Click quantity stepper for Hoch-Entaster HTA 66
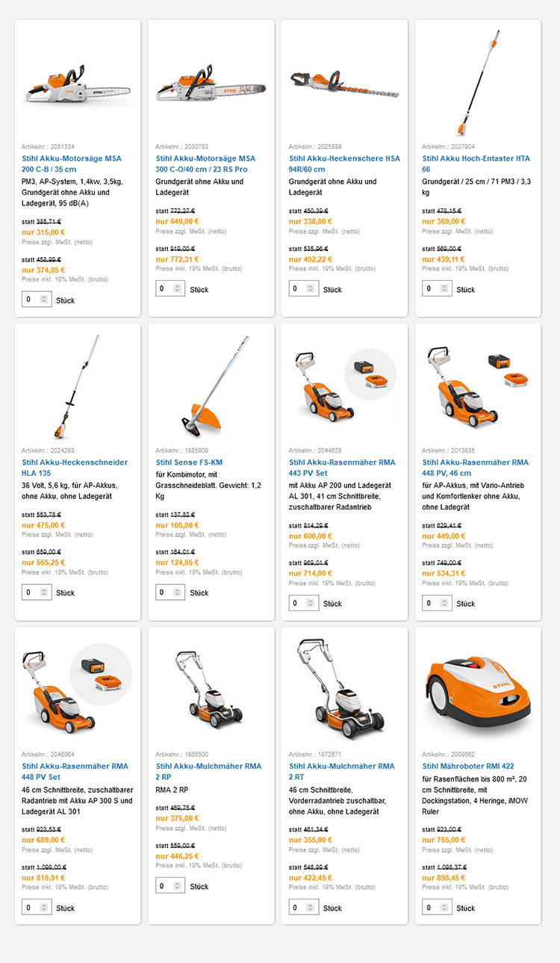The width and height of the screenshot is (560, 963). pyautogui.click(x=444, y=289)
